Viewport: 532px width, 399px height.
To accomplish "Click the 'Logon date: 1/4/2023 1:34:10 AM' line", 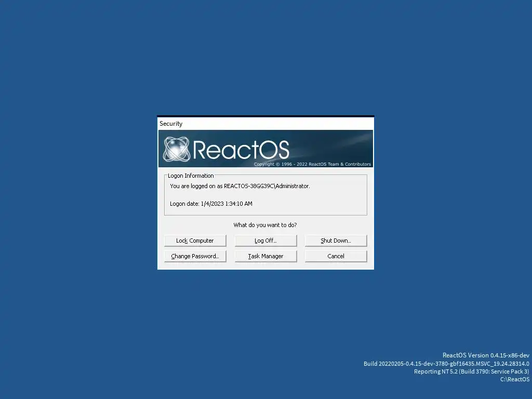I will click(211, 204).
